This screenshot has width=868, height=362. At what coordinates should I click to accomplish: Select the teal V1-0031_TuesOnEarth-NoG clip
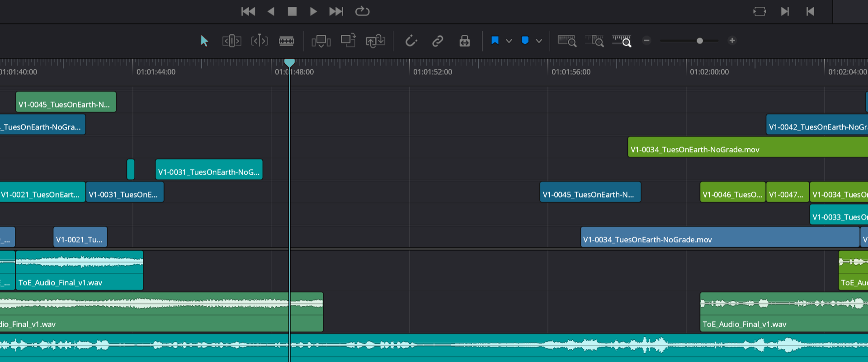coord(209,170)
